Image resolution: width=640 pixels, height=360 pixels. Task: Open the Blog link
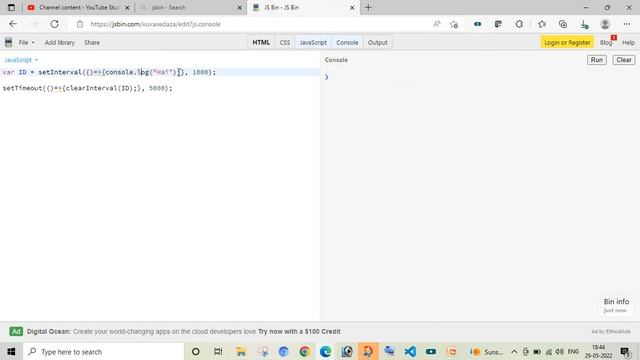pos(606,42)
